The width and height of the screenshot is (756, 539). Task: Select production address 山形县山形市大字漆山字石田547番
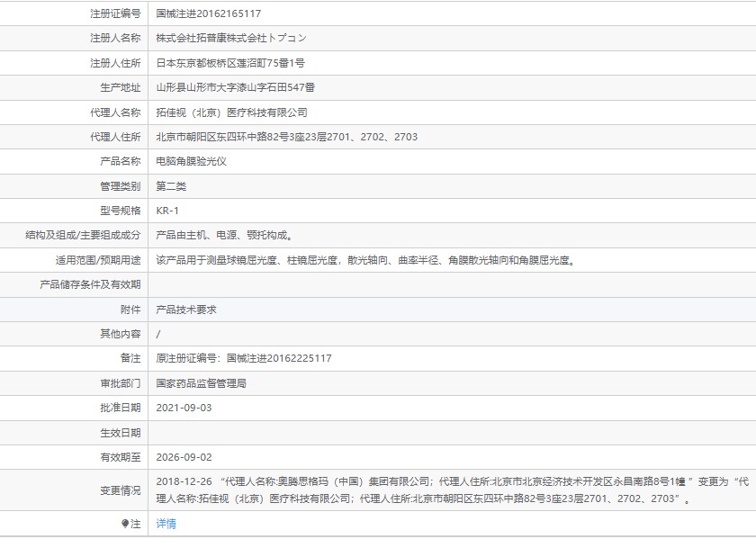point(235,88)
